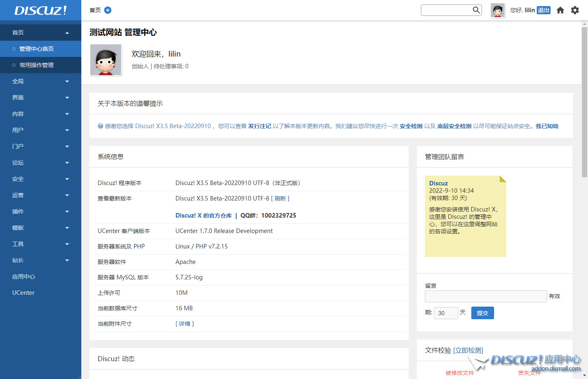Open the 发行注记 link
This screenshot has width=588, height=379.
pyautogui.click(x=259, y=126)
